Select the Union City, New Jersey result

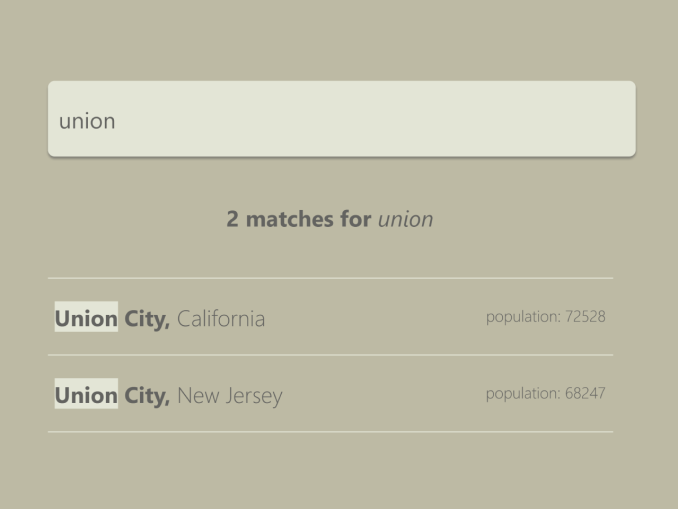[x=330, y=395]
